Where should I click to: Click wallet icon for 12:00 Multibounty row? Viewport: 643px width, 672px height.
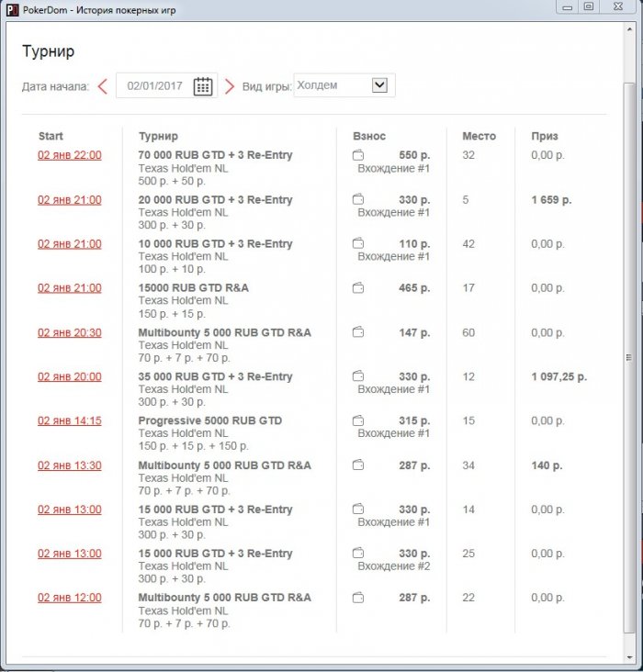(358, 598)
